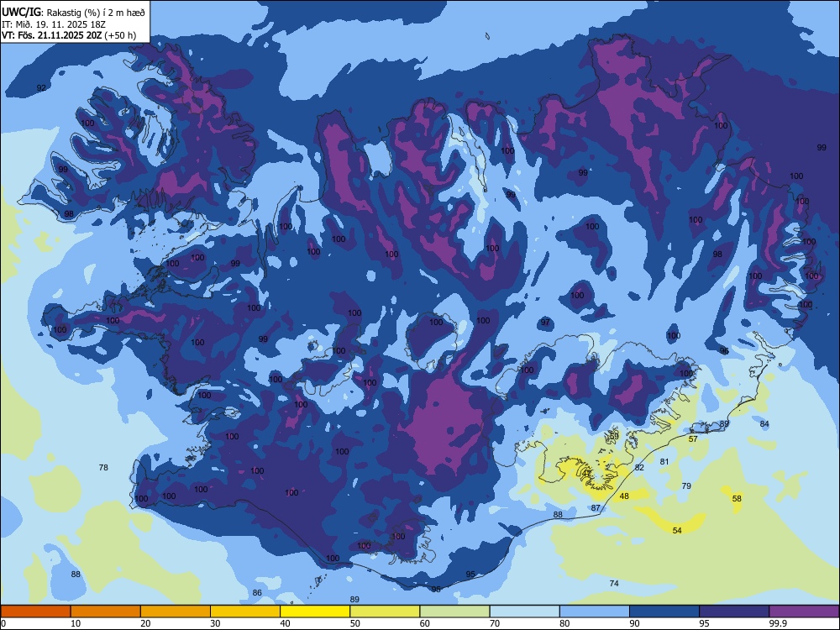This screenshot has height=630, width=840.
Task: Click the bright yellow 40–50 legend swatch
Action: [x=315, y=612]
